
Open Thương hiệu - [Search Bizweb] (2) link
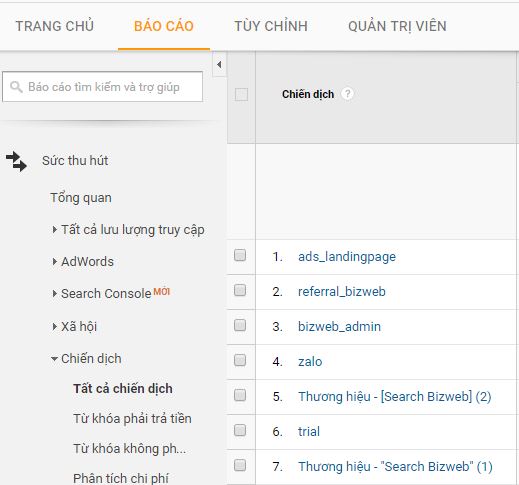coord(395,397)
